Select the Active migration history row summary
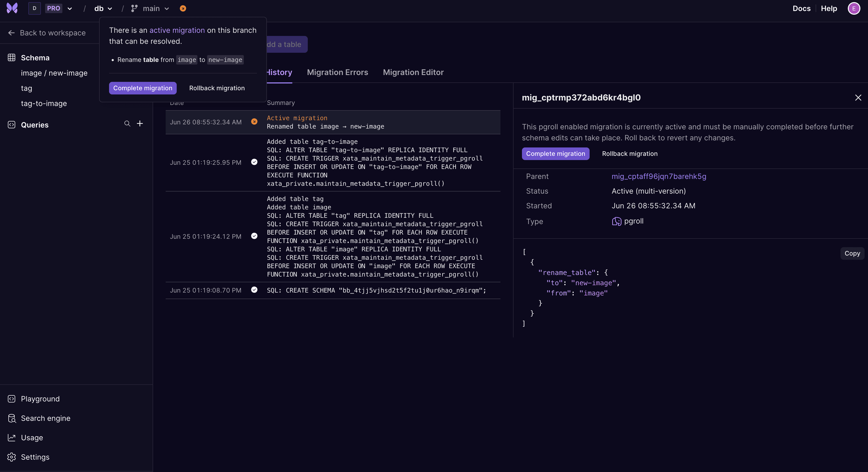The image size is (868, 472). (x=326, y=122)
